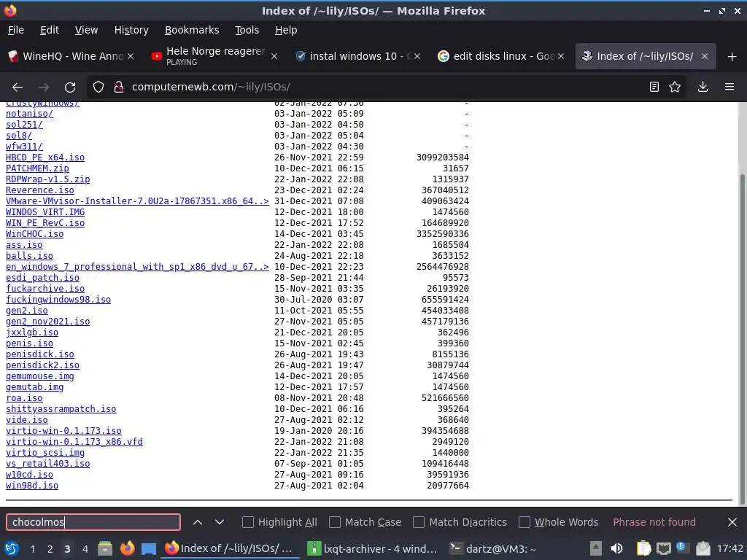The image size is (747, 560).
Task: Open the Tools menu
Action: click(x=247, y=30)
